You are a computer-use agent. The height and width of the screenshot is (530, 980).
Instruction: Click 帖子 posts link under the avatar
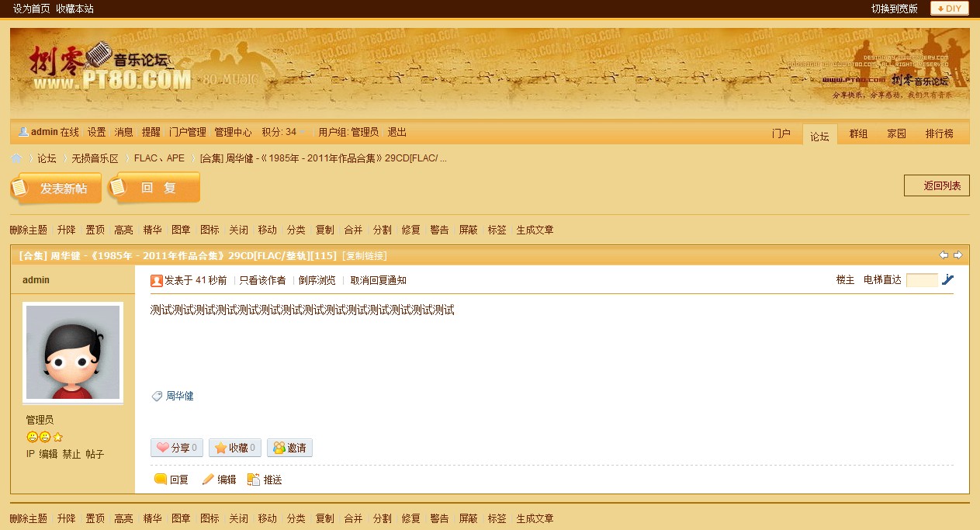coord(95,454)
